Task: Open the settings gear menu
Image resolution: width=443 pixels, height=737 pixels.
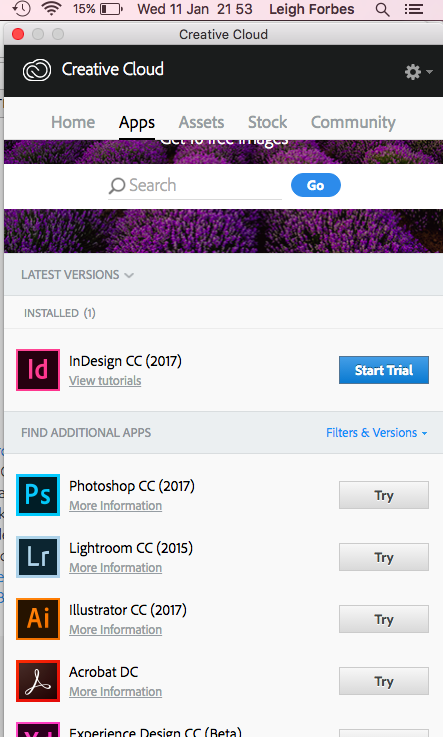Action: (418, 72)
